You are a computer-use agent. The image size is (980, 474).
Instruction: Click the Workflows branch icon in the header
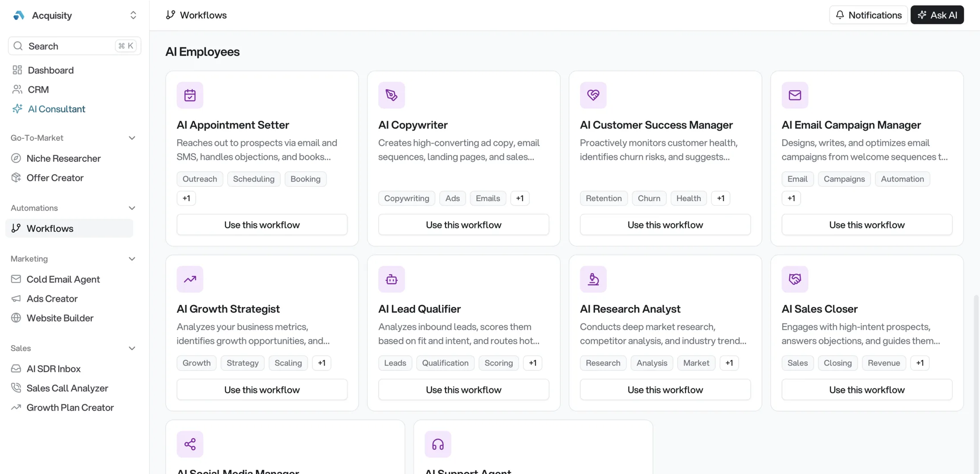pos(171,14)
